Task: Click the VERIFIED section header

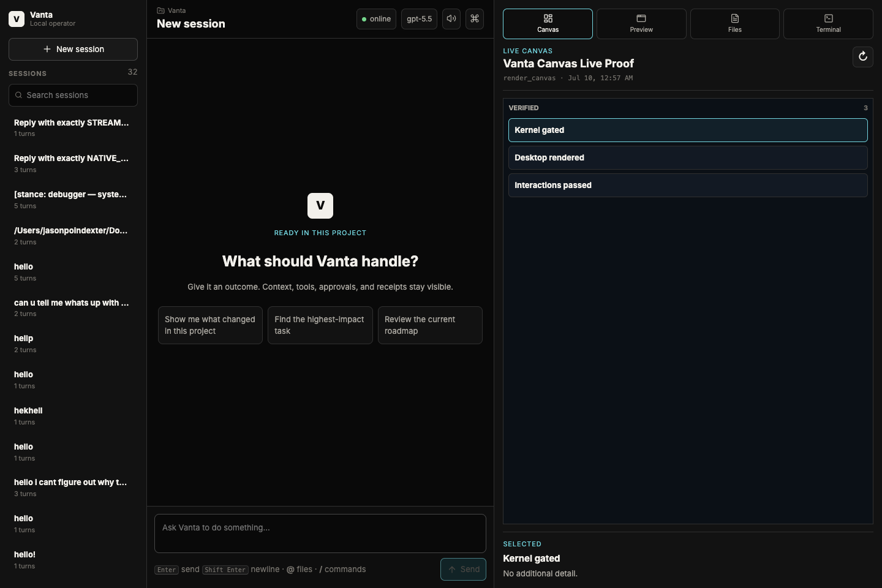Action: point(524,108)
